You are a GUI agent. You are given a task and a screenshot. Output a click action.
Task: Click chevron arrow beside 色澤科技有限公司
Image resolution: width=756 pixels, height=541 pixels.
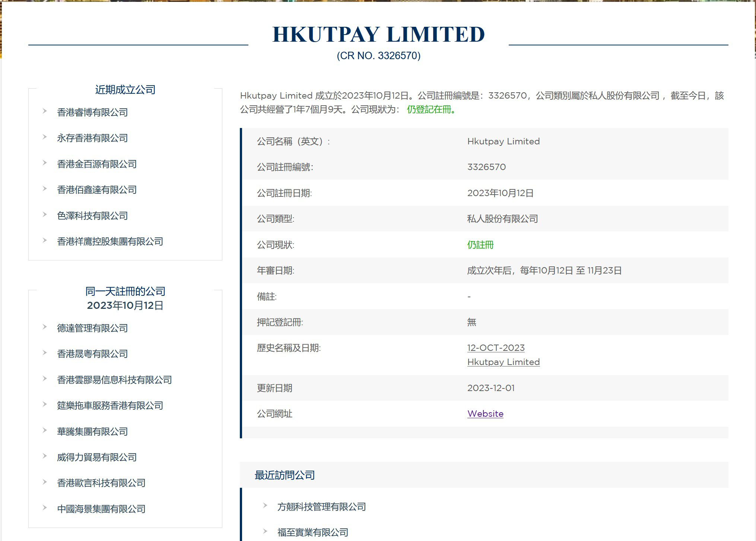click(x=45, y=214)
